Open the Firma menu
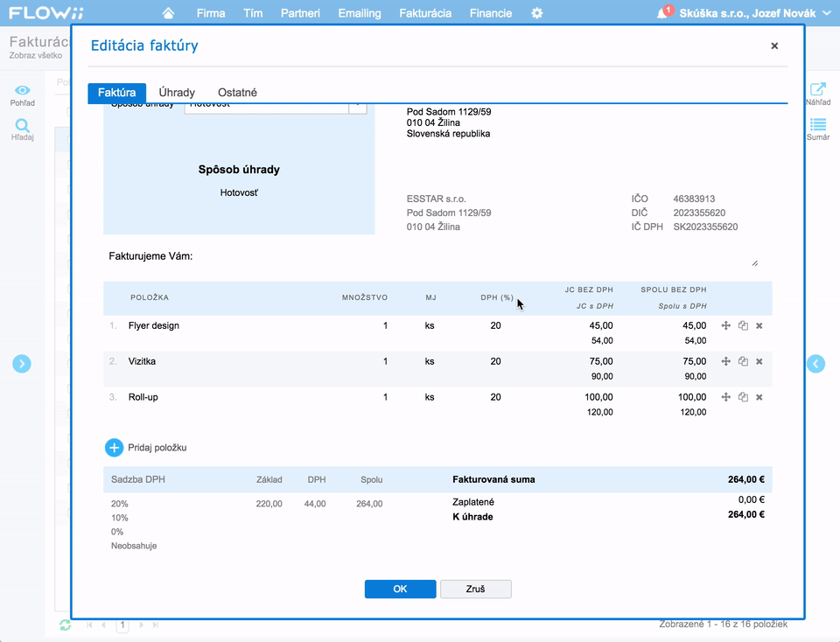 tap(211, 13)
